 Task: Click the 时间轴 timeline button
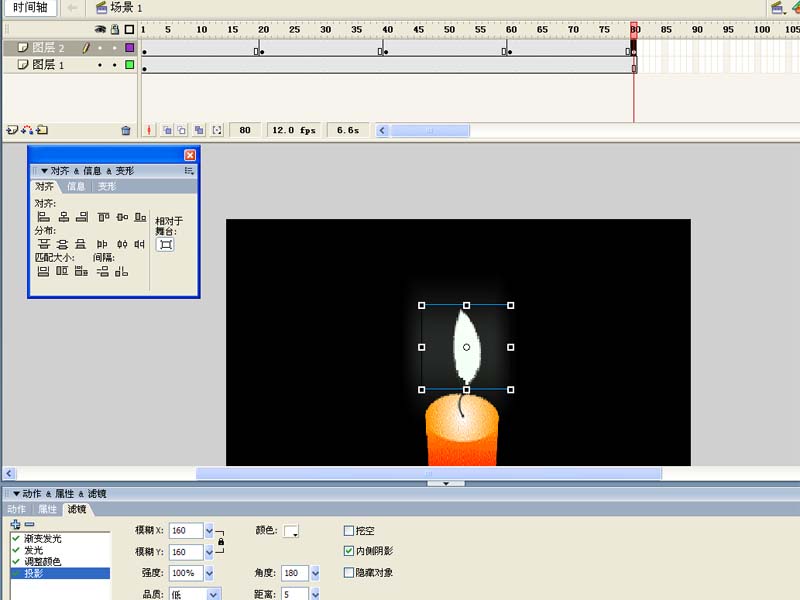coord(30,8)
